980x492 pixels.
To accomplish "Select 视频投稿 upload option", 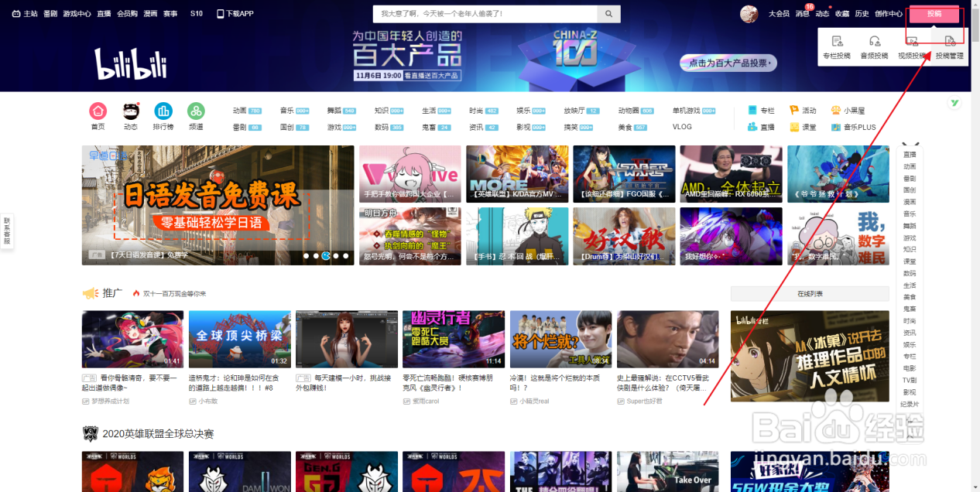I will point(912,48).
